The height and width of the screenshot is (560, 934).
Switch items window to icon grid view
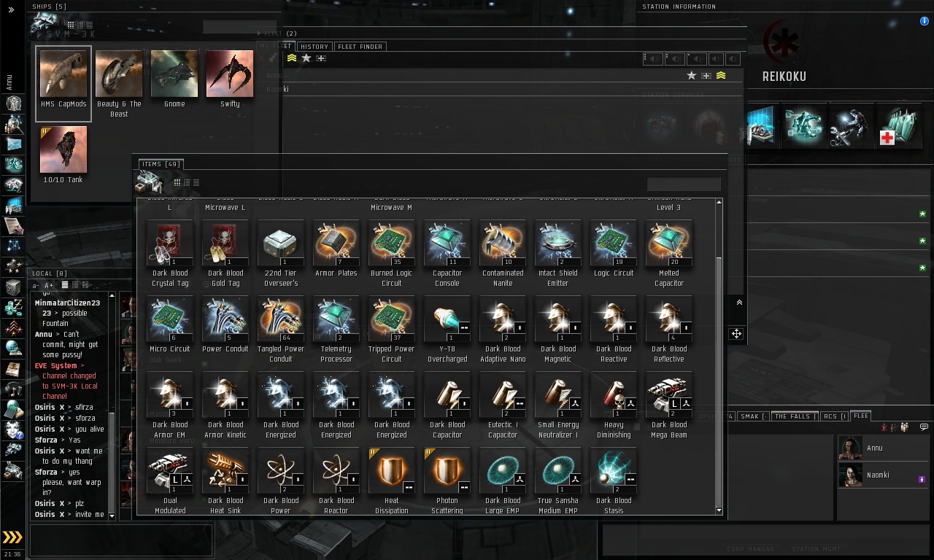coord(177,182)
